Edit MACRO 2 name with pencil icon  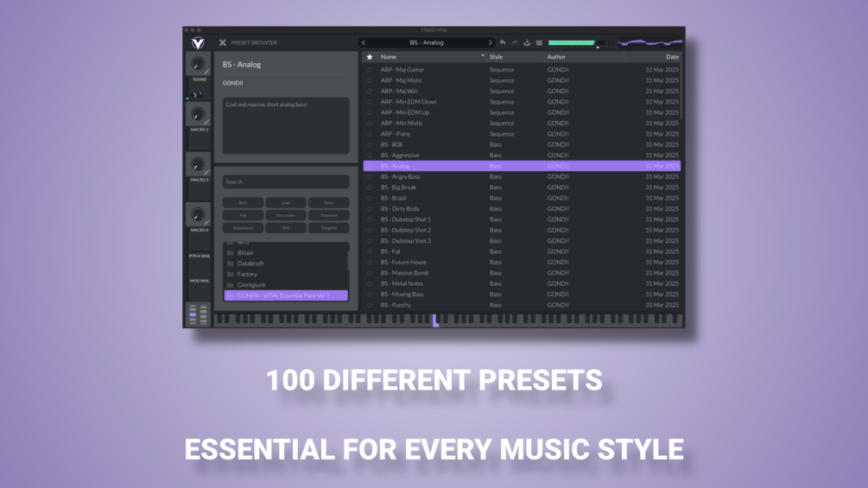[206, 123]
